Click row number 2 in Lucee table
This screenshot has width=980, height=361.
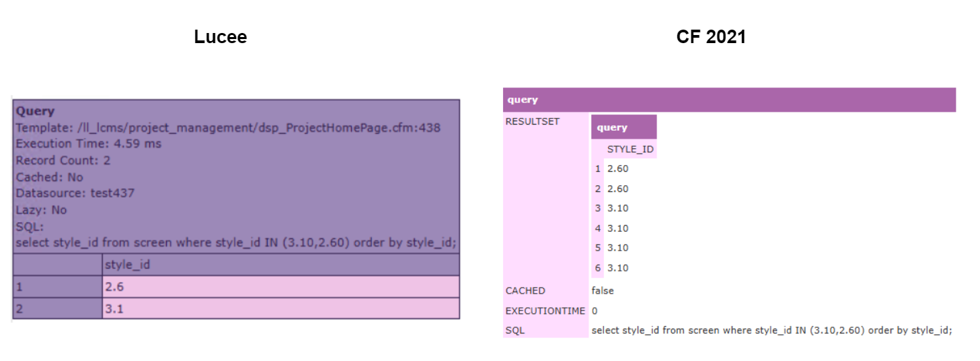58,308
